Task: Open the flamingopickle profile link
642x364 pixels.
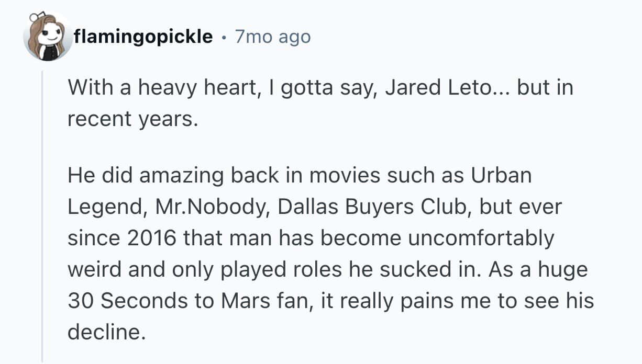Action: click(143, 37)
